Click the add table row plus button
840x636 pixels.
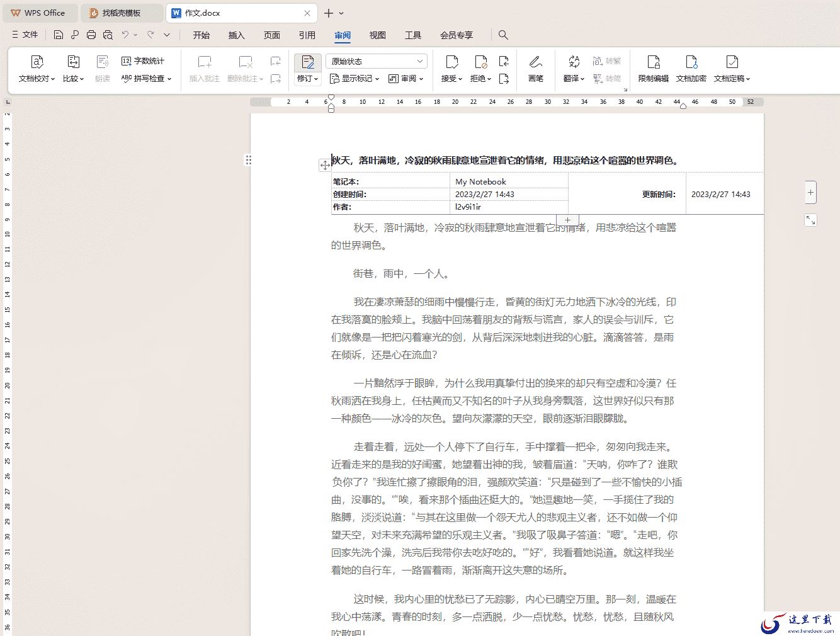tap(567, 220)
